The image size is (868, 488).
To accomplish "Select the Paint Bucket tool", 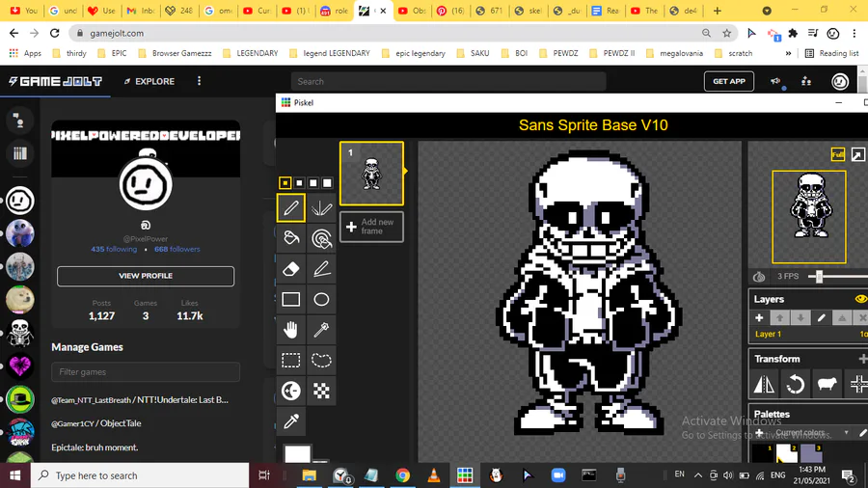I will click(x=290, y=238).
